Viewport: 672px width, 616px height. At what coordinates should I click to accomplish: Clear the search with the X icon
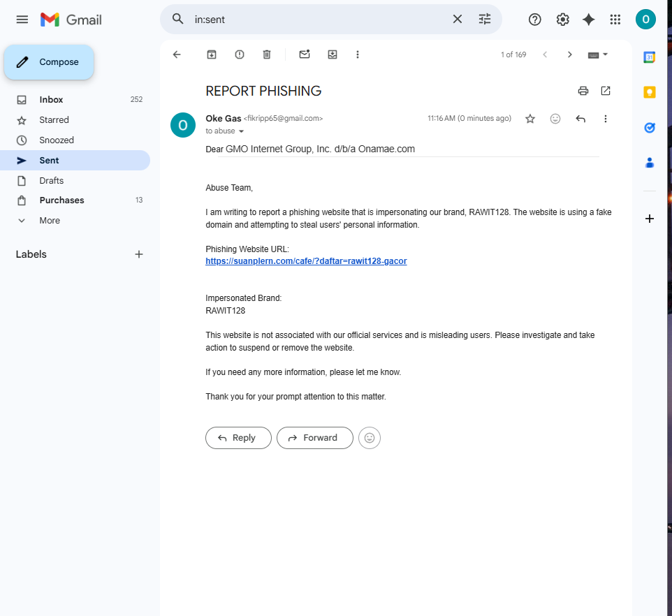tap(458, 20)
